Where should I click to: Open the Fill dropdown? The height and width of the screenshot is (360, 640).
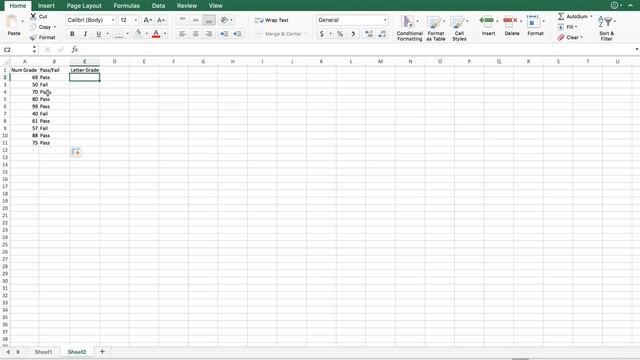click(567, 27)
